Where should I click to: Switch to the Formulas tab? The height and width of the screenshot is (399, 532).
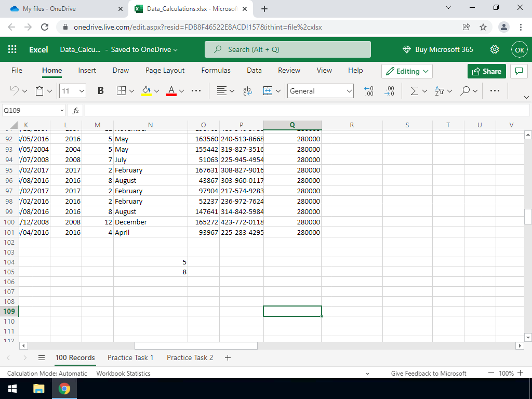point(216,70)
